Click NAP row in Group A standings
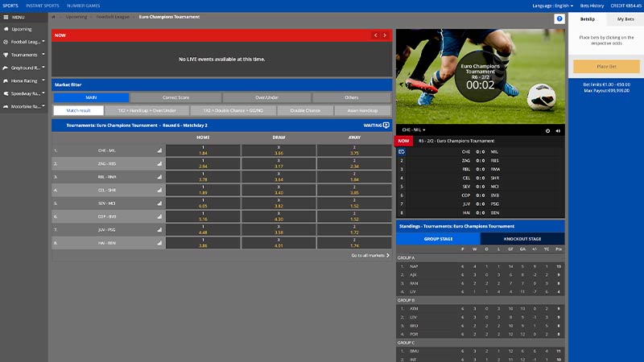The image size is (644, 362). (x=480, y=266)
